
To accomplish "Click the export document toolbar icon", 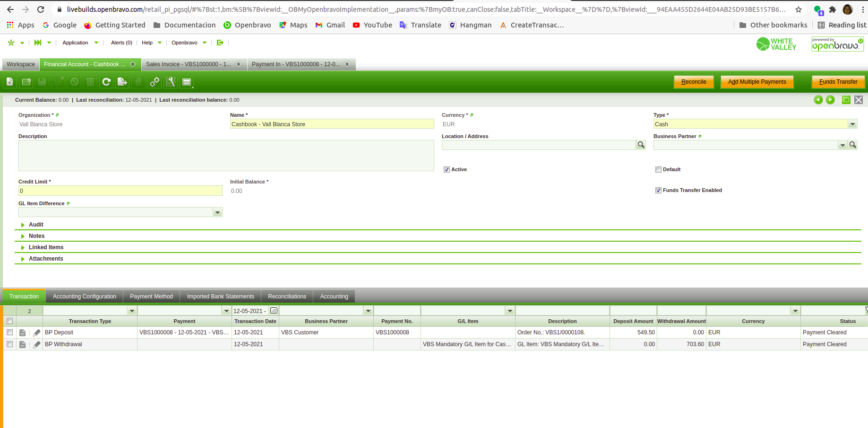I will coord(122,82).
